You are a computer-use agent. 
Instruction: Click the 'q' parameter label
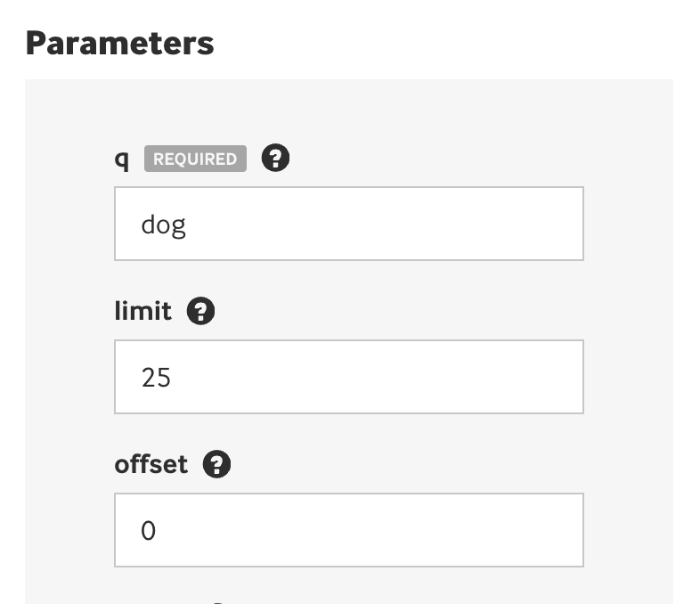point(122,160)
